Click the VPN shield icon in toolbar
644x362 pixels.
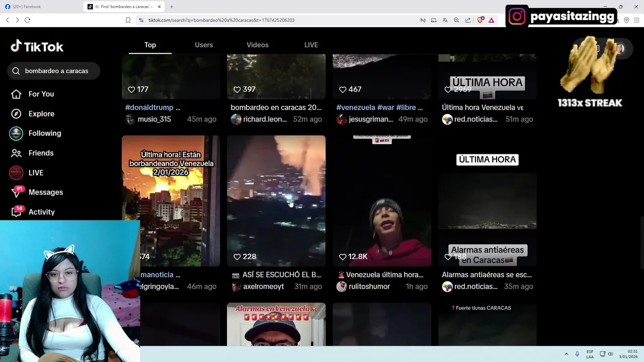(626, 20)
